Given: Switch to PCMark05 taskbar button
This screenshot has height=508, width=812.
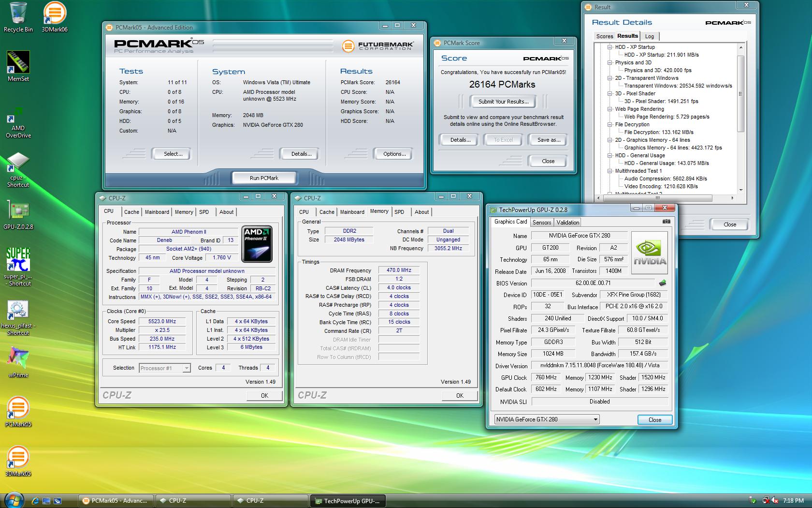Looking at the screenshot, I should click(x=116, y=501).
